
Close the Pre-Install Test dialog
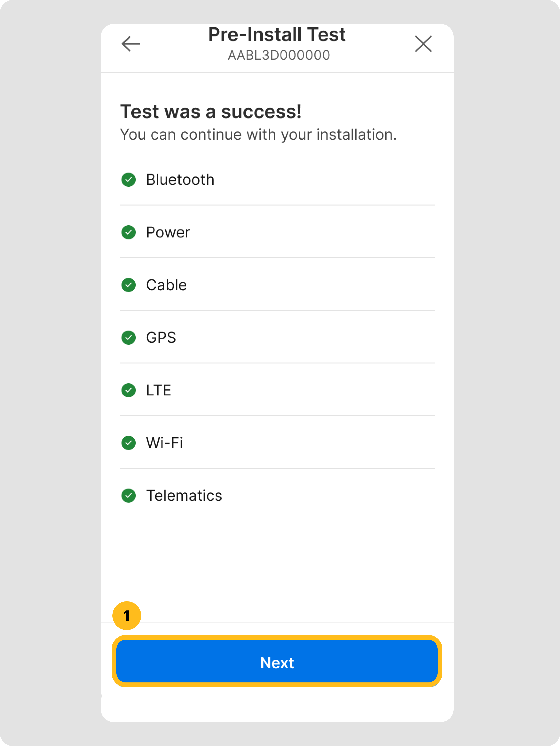423,44
